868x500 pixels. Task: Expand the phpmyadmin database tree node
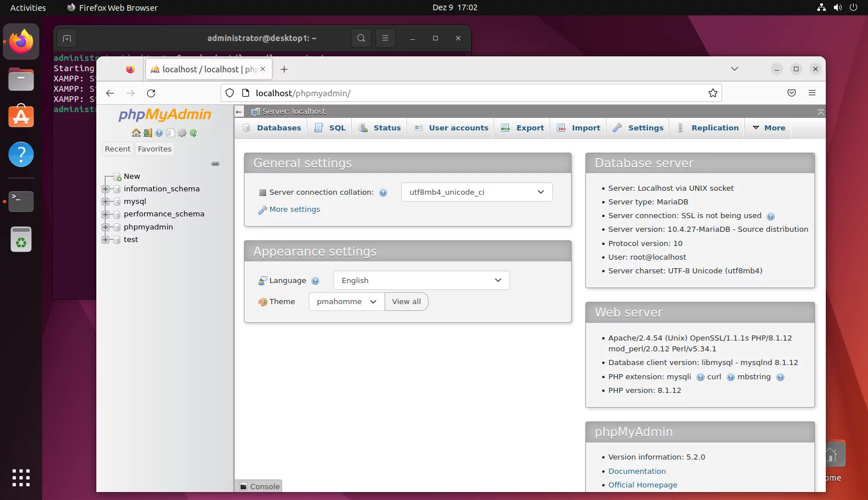(x=105, y=227)
